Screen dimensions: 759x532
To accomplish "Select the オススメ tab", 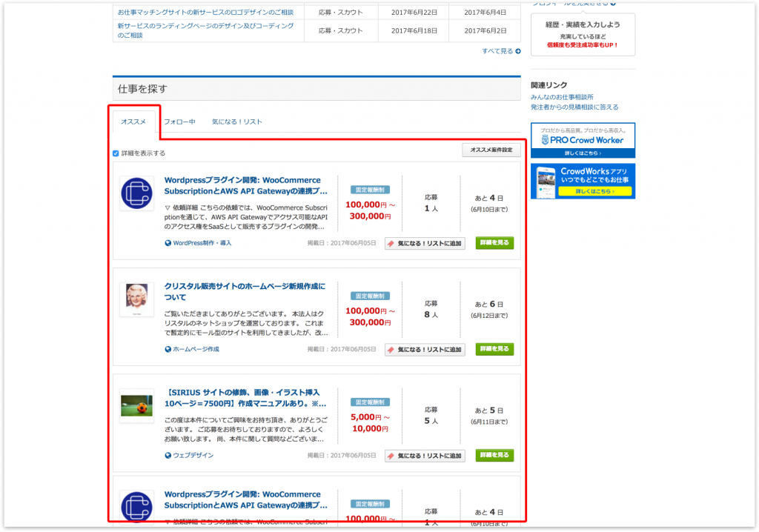I will pyautogui.click(x=133, y=122).
